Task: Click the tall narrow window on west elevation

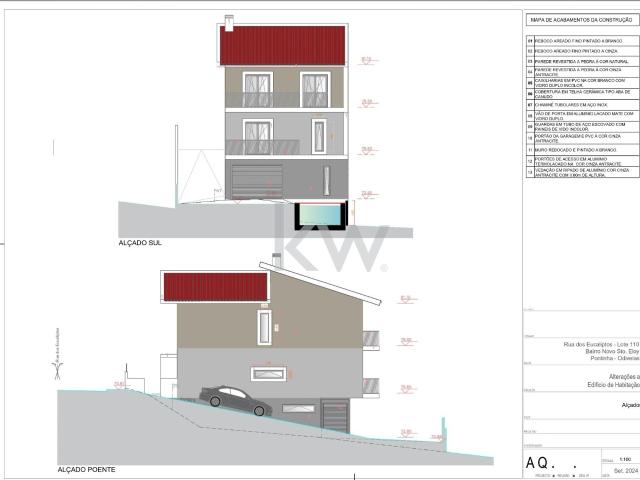Action: (264, 328)
